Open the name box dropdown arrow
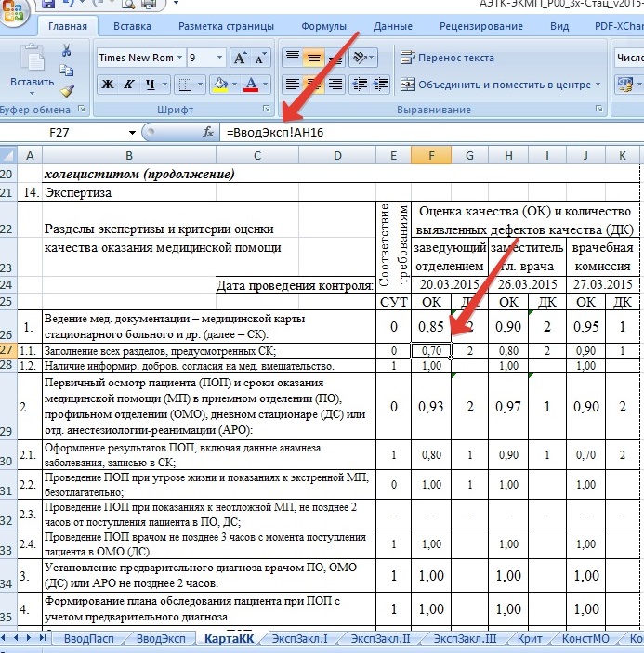Viewport: 644px width, 653px height. click(x=132, y=133)
